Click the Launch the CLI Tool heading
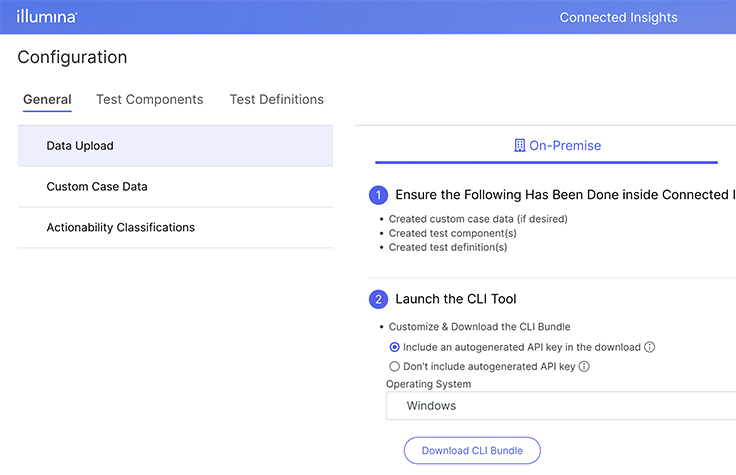The height and width of the screenshot is (475, 736). [455, 299]
